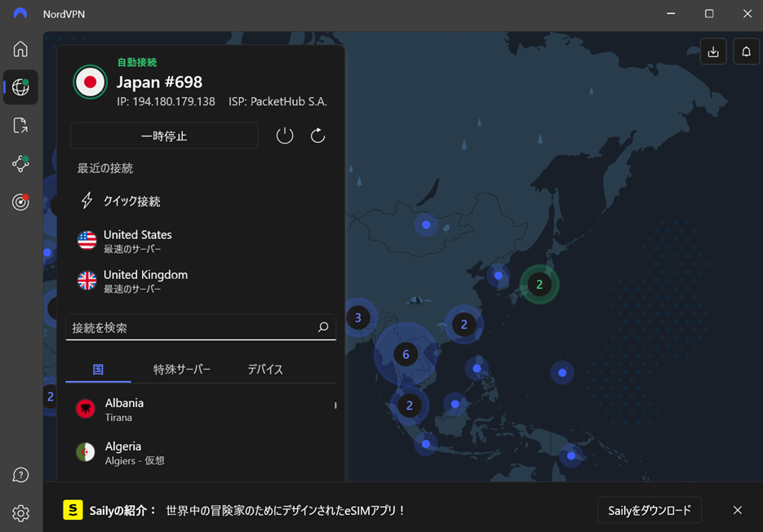The width and height of the screenshot is (763, 532).
Task: Click the country list scrollbar thumb
Action: pyautogui.click(x=335, y=406)
